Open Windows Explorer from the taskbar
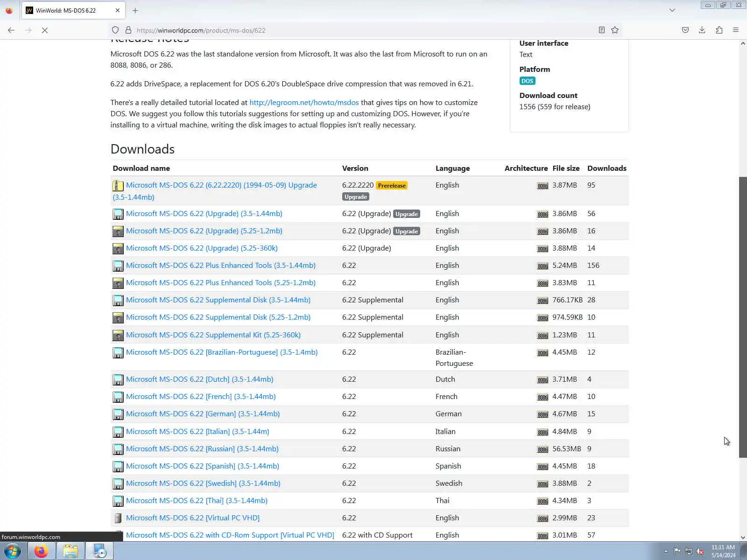747x560 pixels. [70, 551]
